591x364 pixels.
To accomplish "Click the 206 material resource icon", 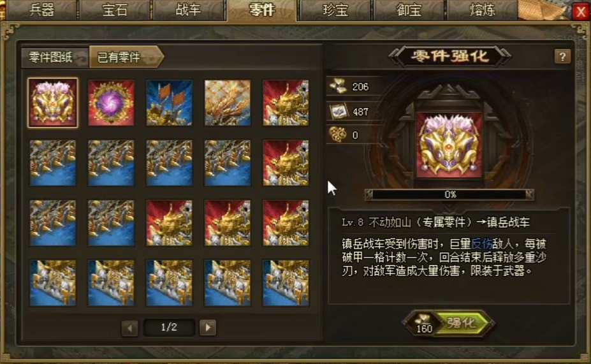I will click(x=338, y=86).
